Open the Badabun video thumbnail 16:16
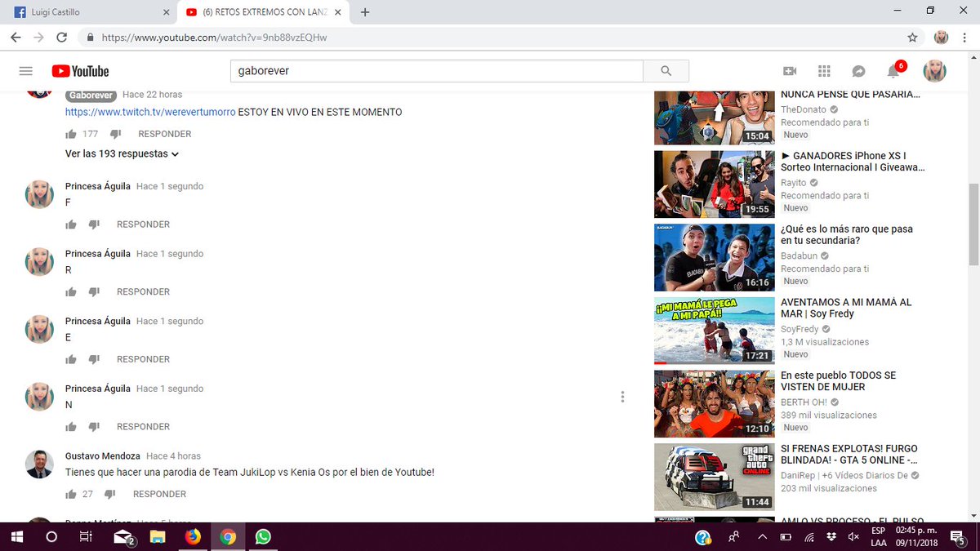This screenshot has height=551, width=980. 715,257
